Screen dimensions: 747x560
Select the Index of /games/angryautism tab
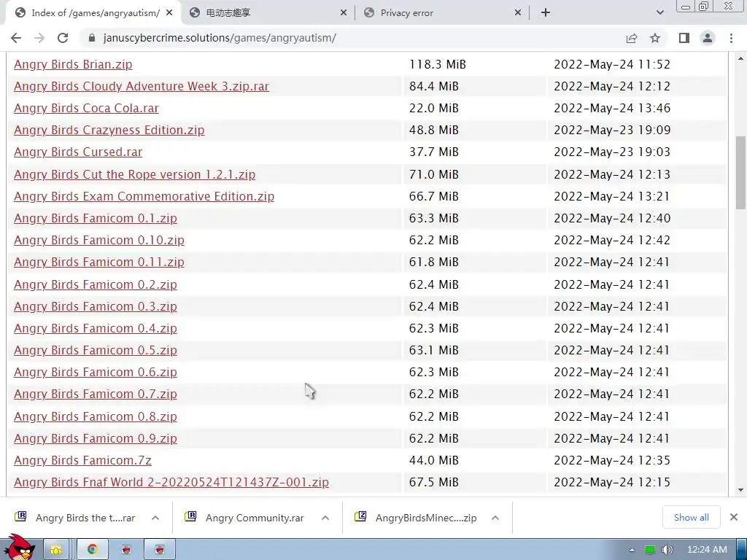[93, 13]
